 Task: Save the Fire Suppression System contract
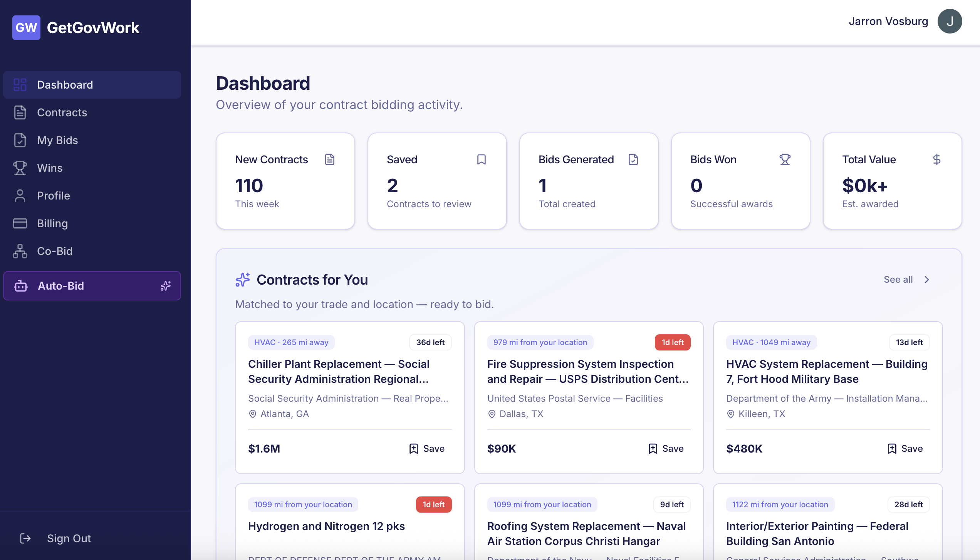coord(666,449)
